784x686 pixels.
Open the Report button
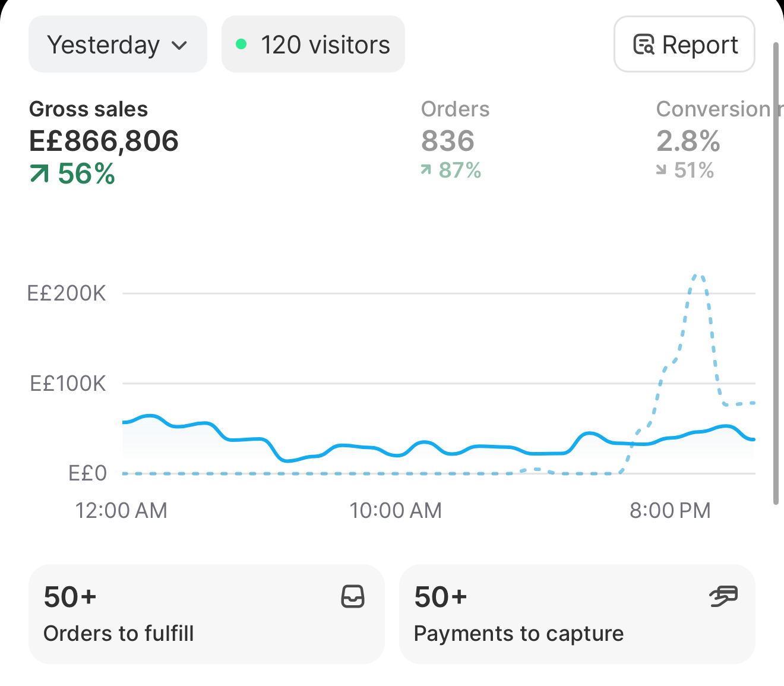tap(684, 45)
